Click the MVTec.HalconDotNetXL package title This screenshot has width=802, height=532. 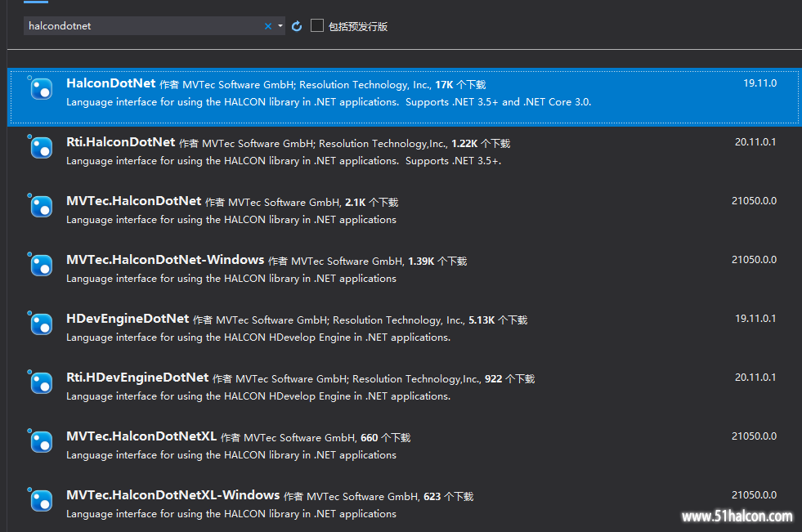141,436
